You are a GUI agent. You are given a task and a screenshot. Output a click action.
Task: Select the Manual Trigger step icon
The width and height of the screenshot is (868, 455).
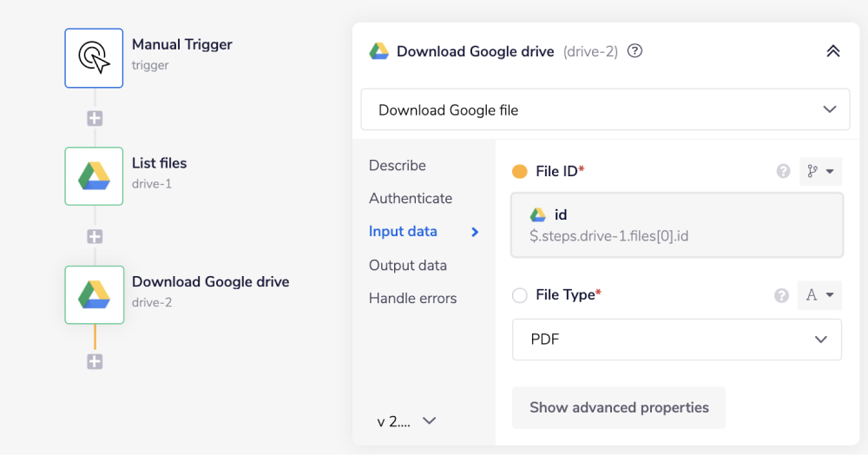click(94, 58)
